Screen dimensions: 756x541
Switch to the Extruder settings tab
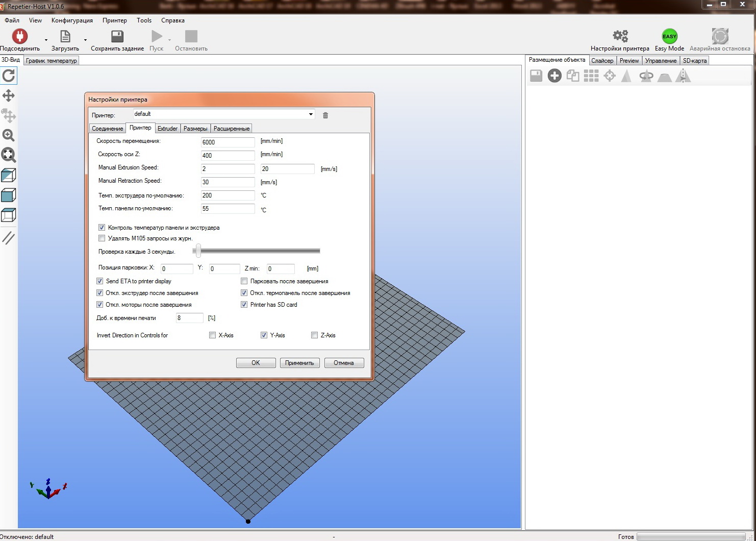tap(167, 129)
